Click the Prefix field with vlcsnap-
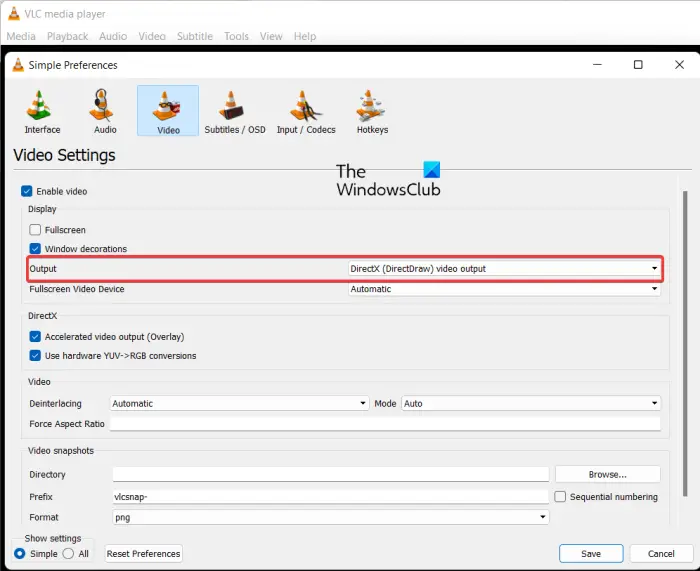This screenshot has width=700, height=571. tap(331, 496)
